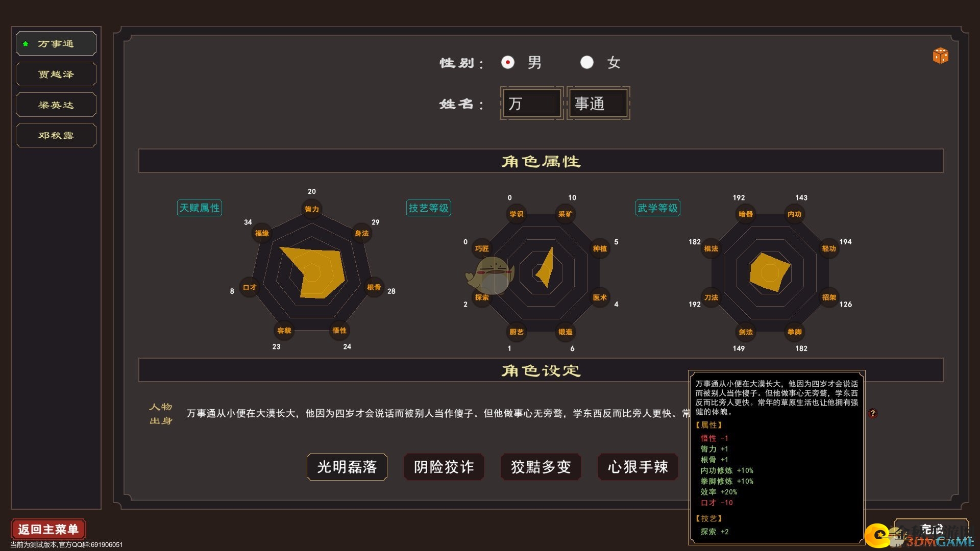Switch to character 万事通 in sidebar

pos(56,44)
